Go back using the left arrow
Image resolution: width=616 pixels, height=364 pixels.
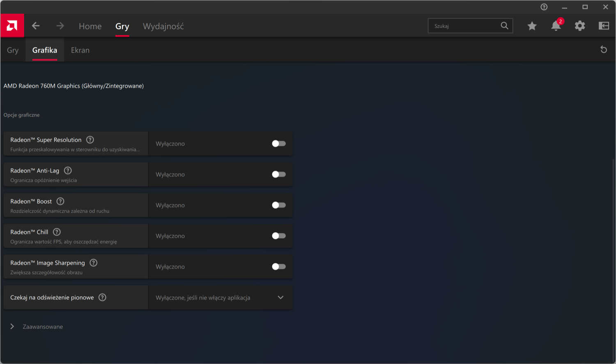36,26
